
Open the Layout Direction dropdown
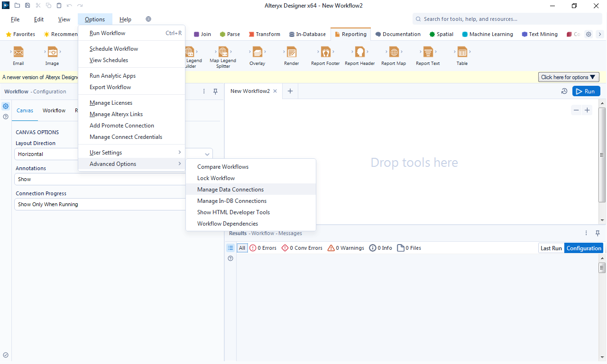[207, 154]
